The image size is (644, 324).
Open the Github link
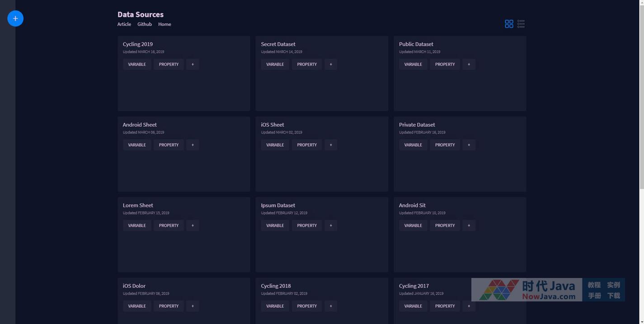point(145,24)
